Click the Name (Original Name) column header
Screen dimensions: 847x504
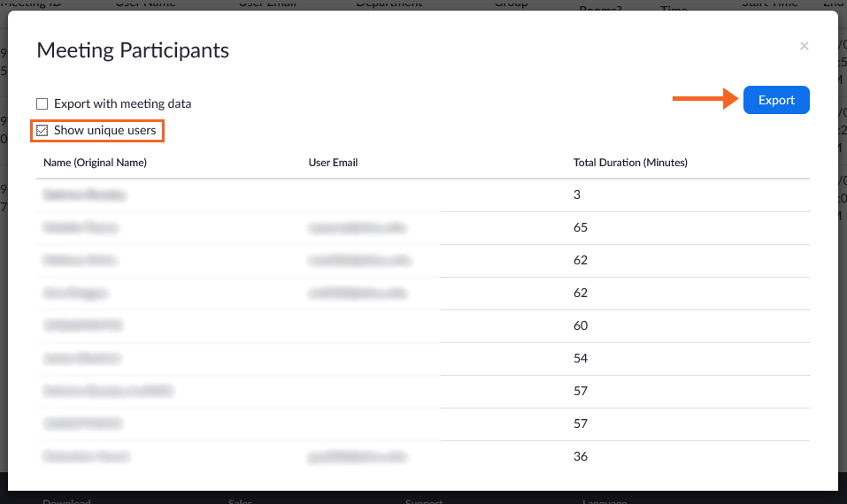point(95,163)
